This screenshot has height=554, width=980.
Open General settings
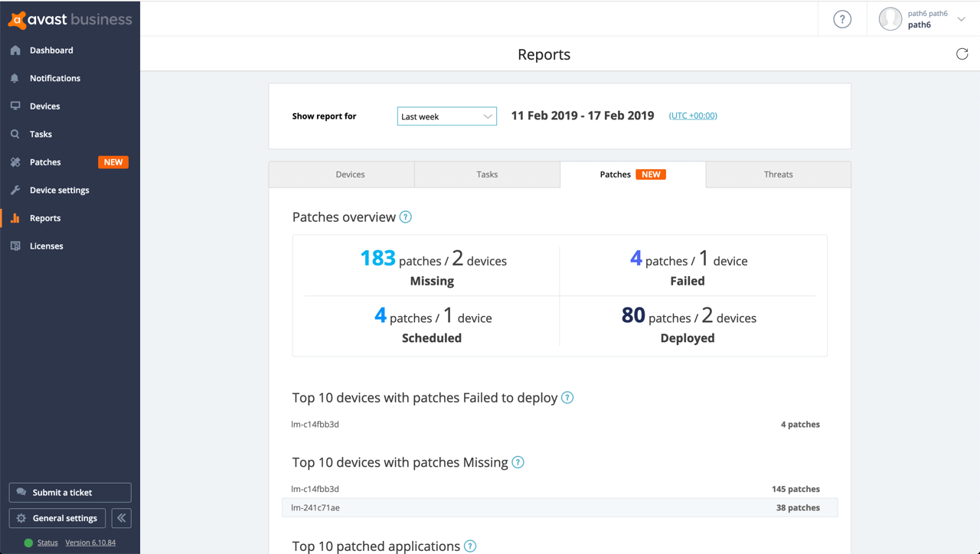(57, 518)
